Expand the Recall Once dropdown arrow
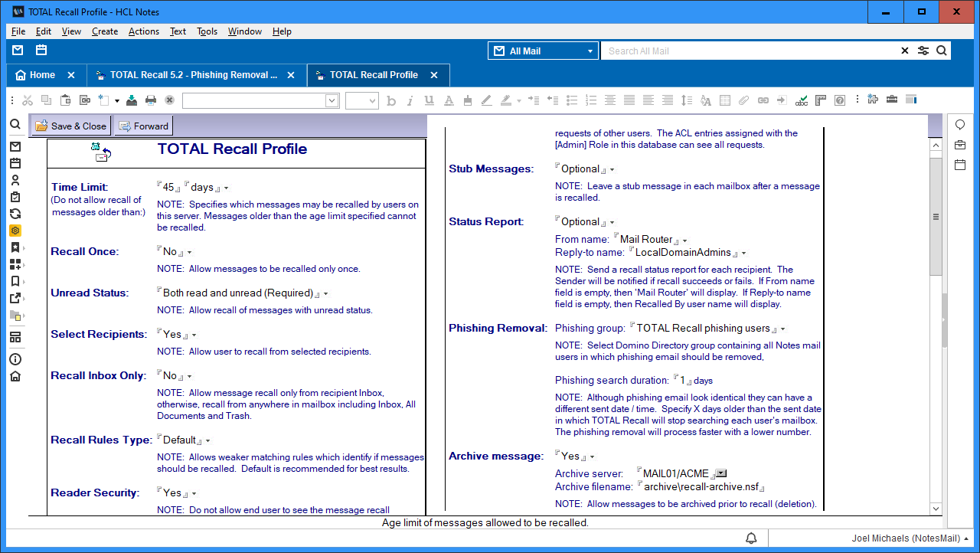The width and height of the screenshot is (980, 553). (189, 252)
